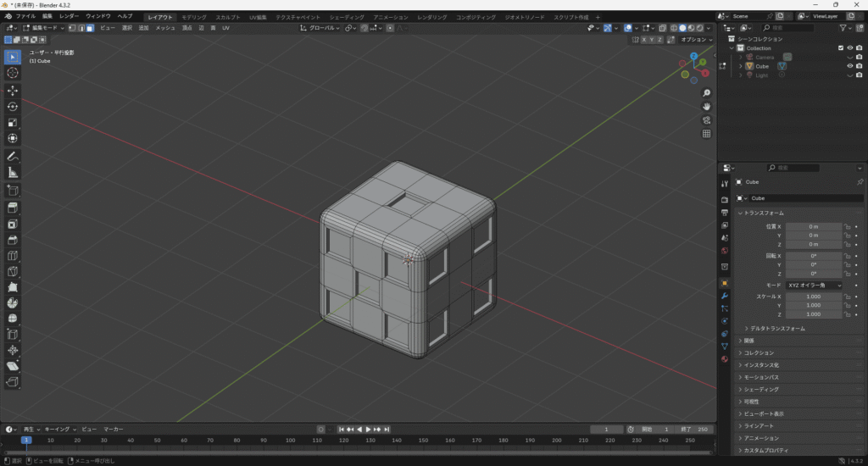This screenshot has height=466, width=868.
Task: Open the メッシュ menu in viewport header
Action: [x=165, y=28]
